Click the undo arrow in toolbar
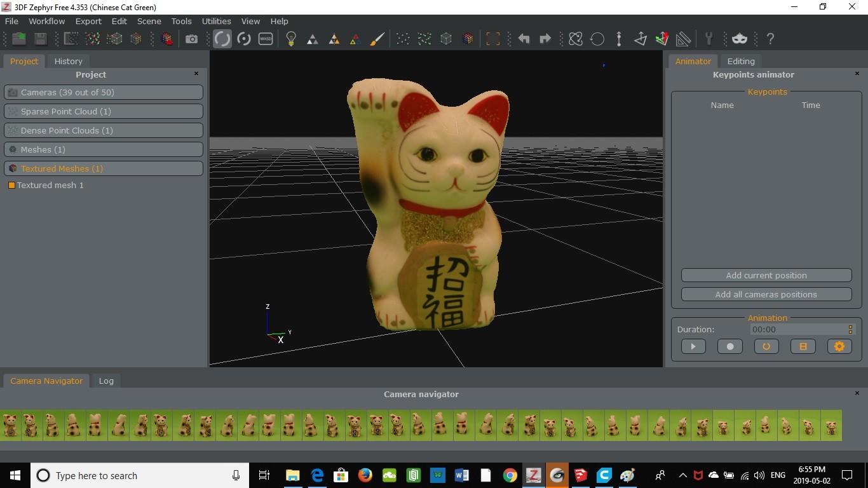This screenshot has height=488, width=868. pos(524,39)
